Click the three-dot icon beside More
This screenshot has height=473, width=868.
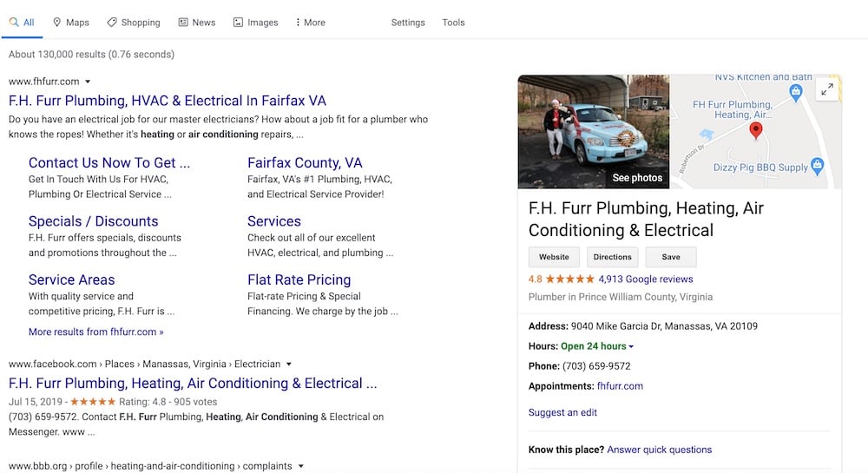click(x=298, y=22)
